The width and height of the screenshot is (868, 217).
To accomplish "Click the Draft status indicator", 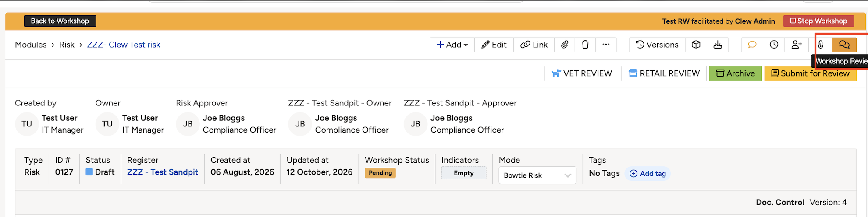I will 100,172.
